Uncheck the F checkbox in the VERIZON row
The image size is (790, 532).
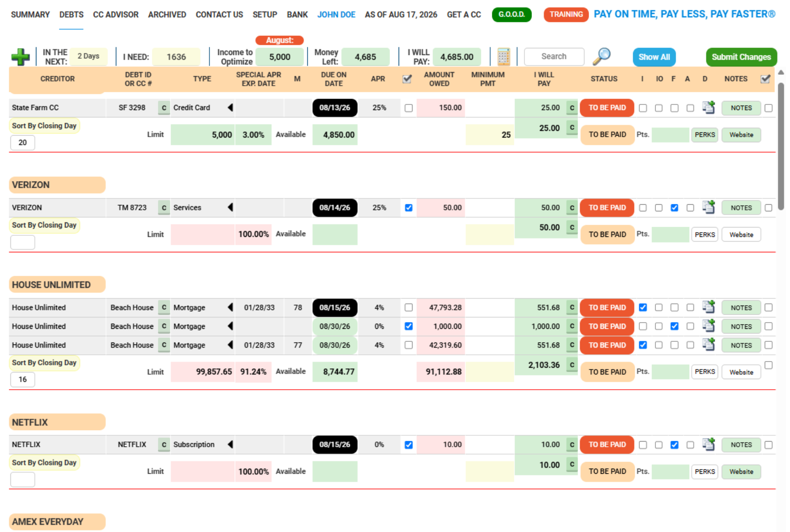(x=674, y=208)
